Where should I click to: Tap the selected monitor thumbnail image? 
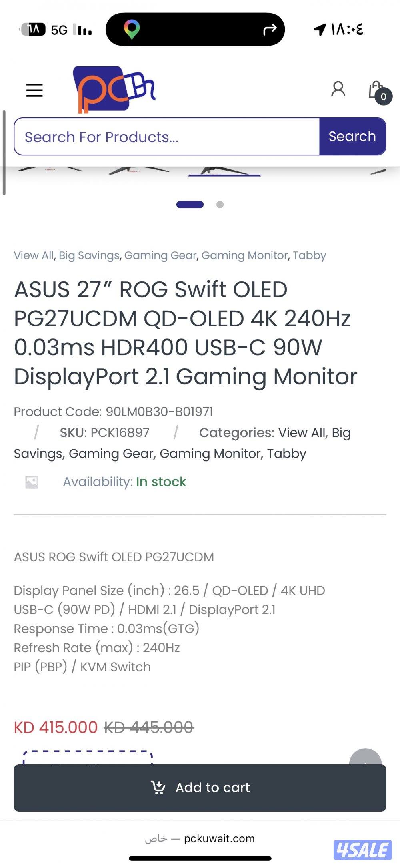pos(224,171)
